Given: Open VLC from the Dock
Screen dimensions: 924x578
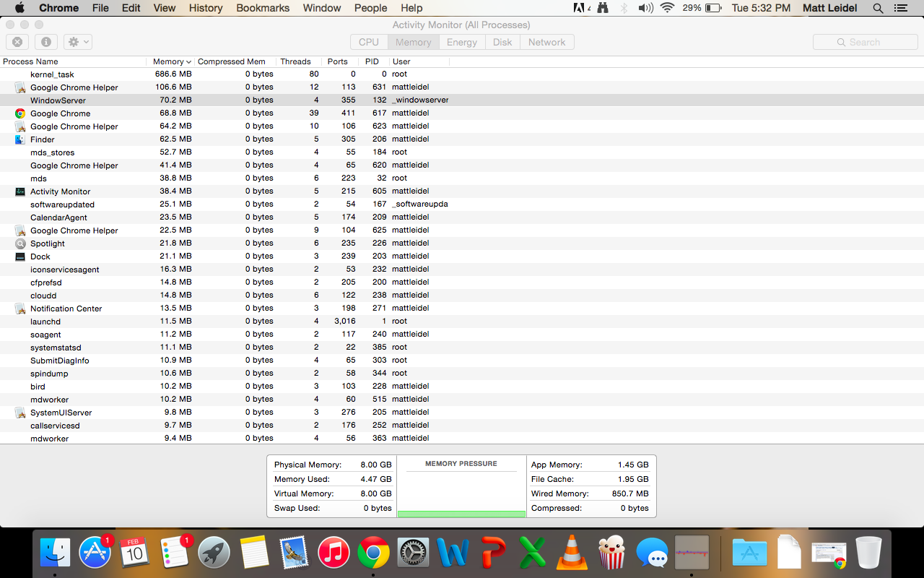Looking at the screenshot, I should point(572,553).
